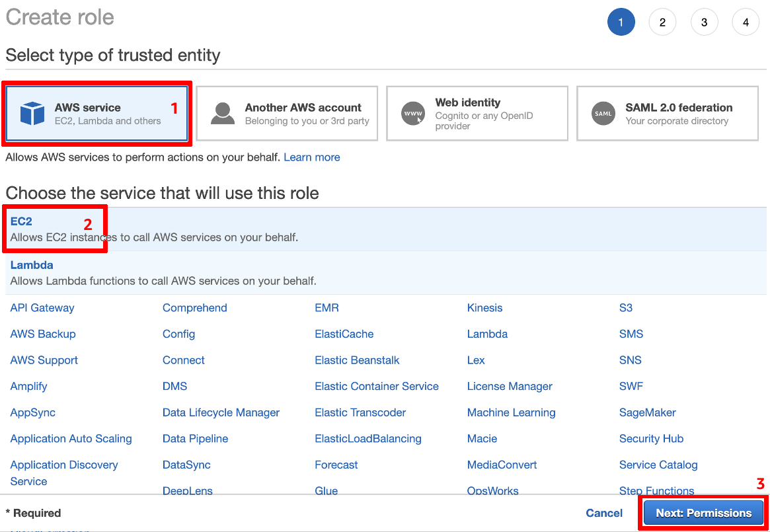Image resolution: width=770 pixels, height=532 pixels.
Task: Select Connect service
Action: (x=184, y=360)
